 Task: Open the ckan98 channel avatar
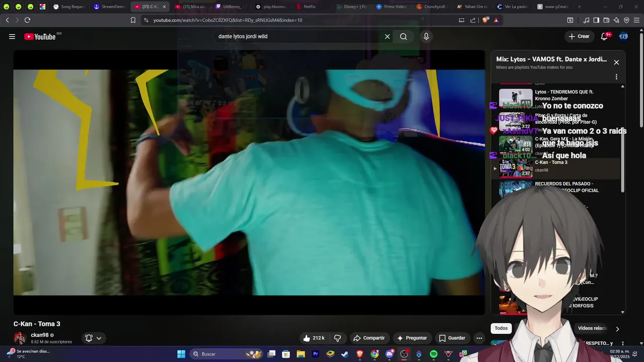(20, 338)
